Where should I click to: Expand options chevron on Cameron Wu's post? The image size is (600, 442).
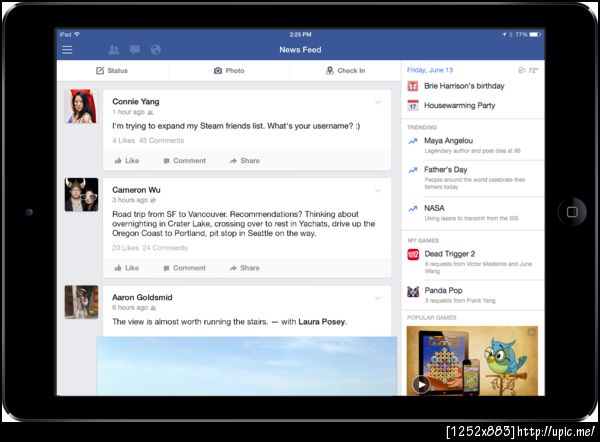pyautogui.click(x=378, y=191)
